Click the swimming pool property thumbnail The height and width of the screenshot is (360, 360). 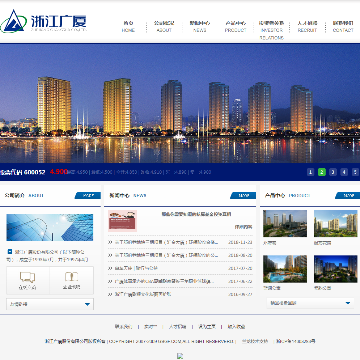285,269
